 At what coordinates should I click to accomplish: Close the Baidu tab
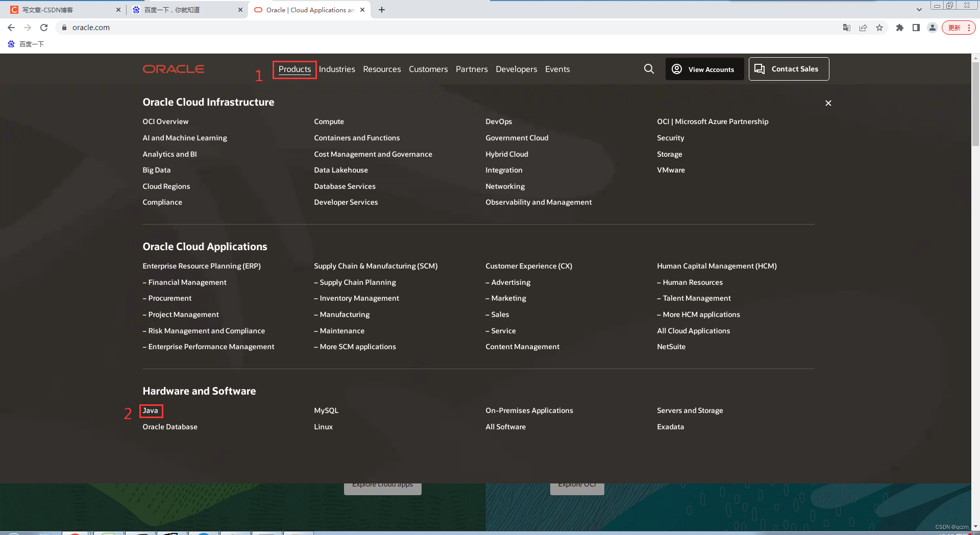(x=240, y=10)
